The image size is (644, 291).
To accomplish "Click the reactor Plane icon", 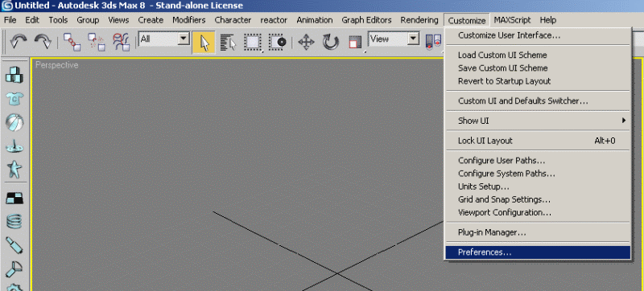I will pyautogui.click(x=14, y=198).
